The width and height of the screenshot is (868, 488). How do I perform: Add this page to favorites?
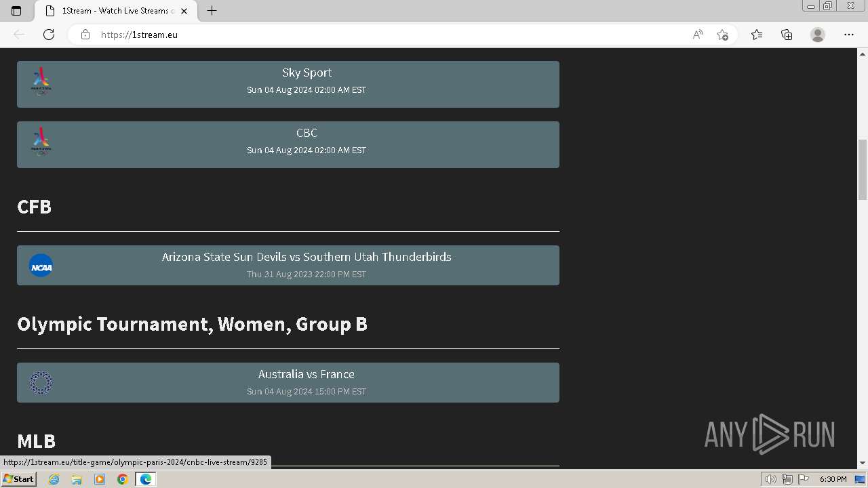pos(722,35)
